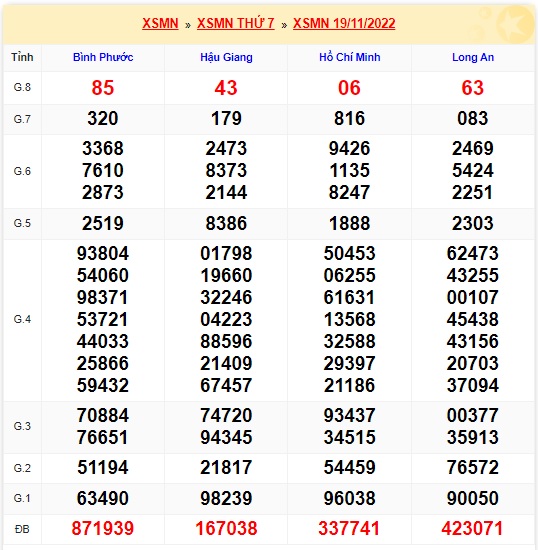
Task: Select Bình Phước G.8 result 85
Action: [103, 88]
